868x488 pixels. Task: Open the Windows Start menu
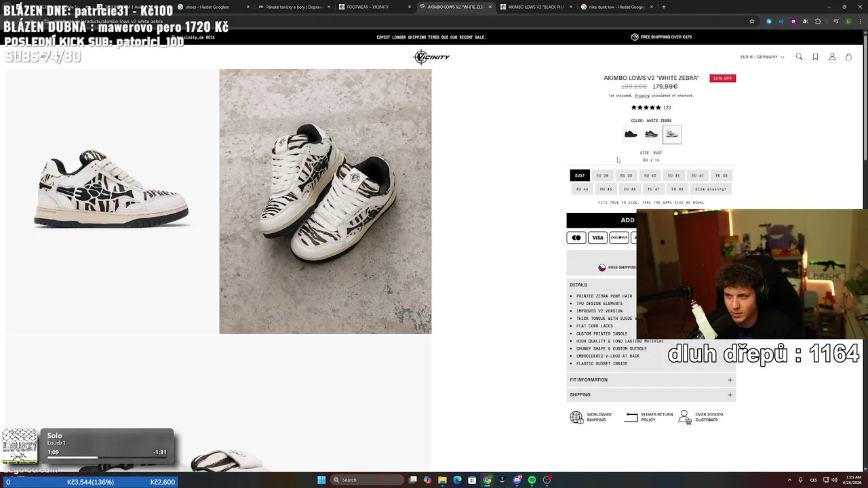point(321,480)
